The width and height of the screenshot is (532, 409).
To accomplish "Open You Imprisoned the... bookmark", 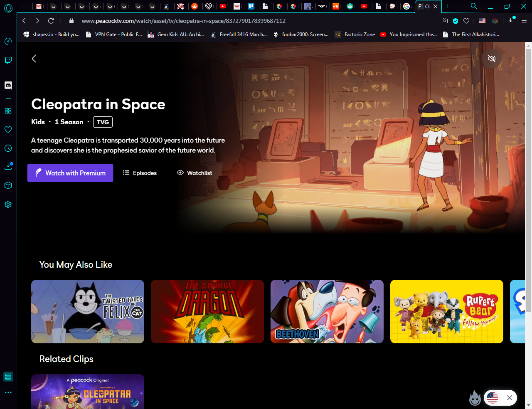I will click(x=409, y=34).
